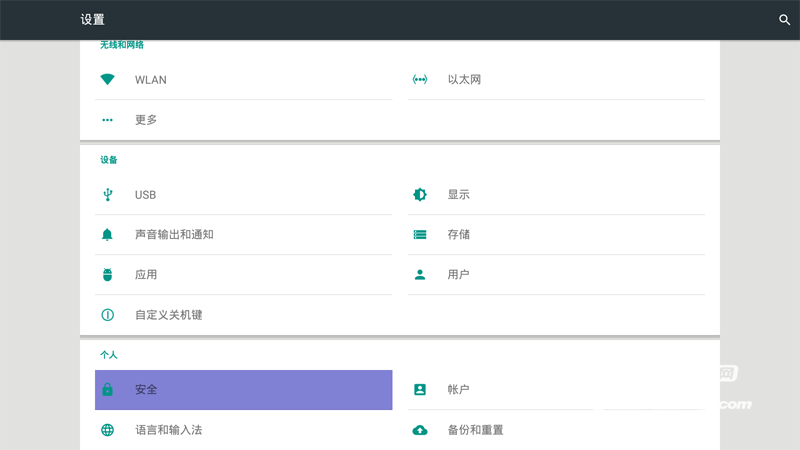Open 自定义关机键 settings
This screenshot has width=800, height=450.
coord(244,315)
